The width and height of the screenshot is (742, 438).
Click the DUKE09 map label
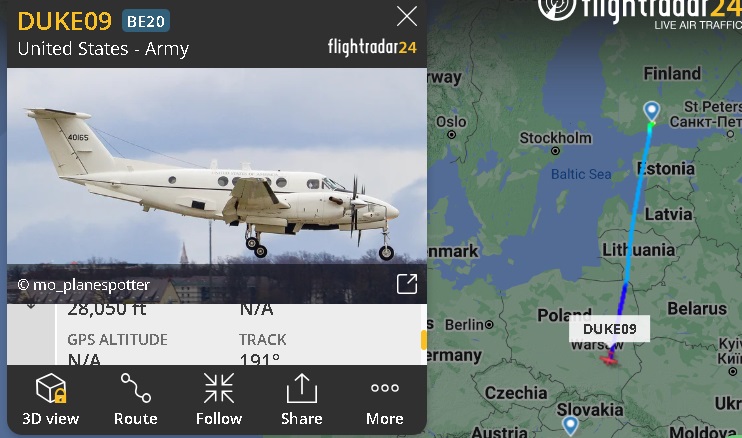[609, 329]
